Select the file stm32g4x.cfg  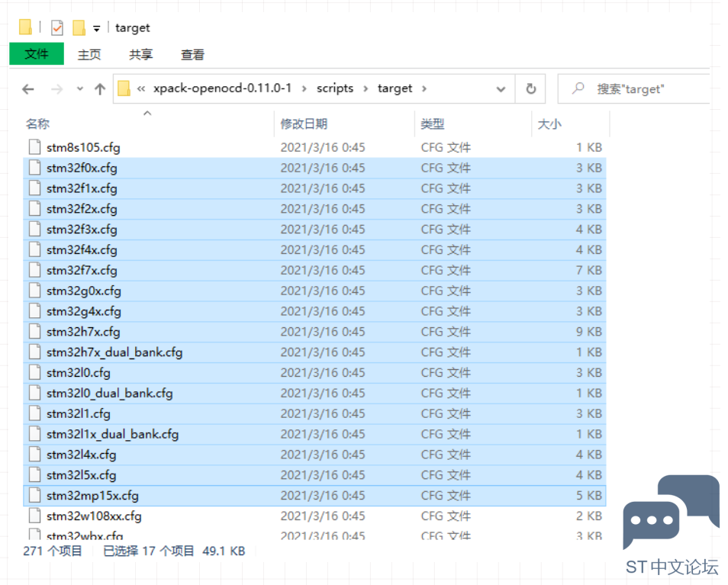pos(315,311)
